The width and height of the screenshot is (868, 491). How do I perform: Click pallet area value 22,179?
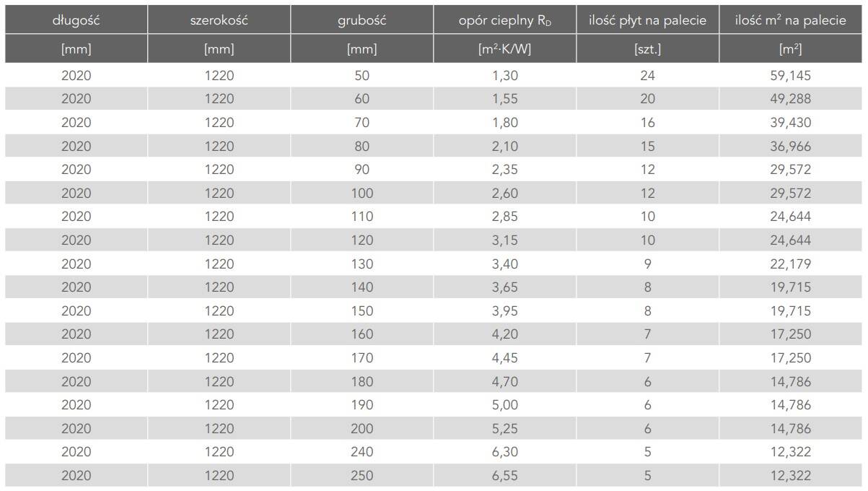pyautogui.click(x=790, y=264)
